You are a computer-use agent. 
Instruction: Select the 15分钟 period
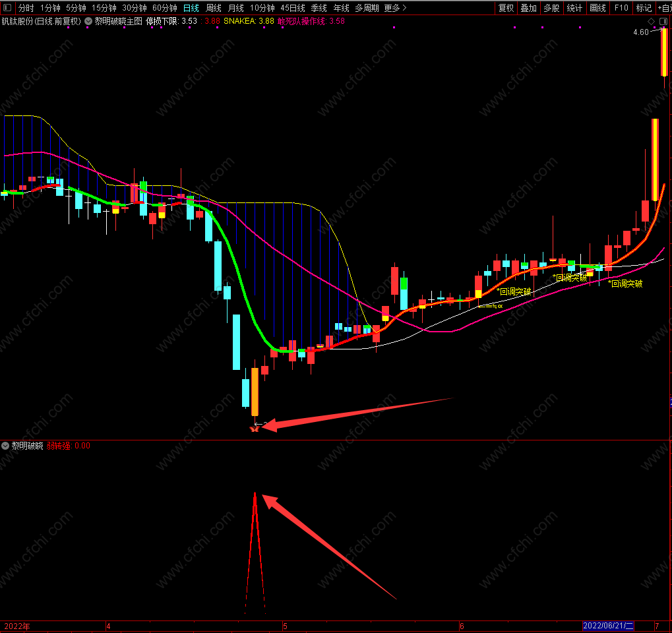tap(104, 8)
